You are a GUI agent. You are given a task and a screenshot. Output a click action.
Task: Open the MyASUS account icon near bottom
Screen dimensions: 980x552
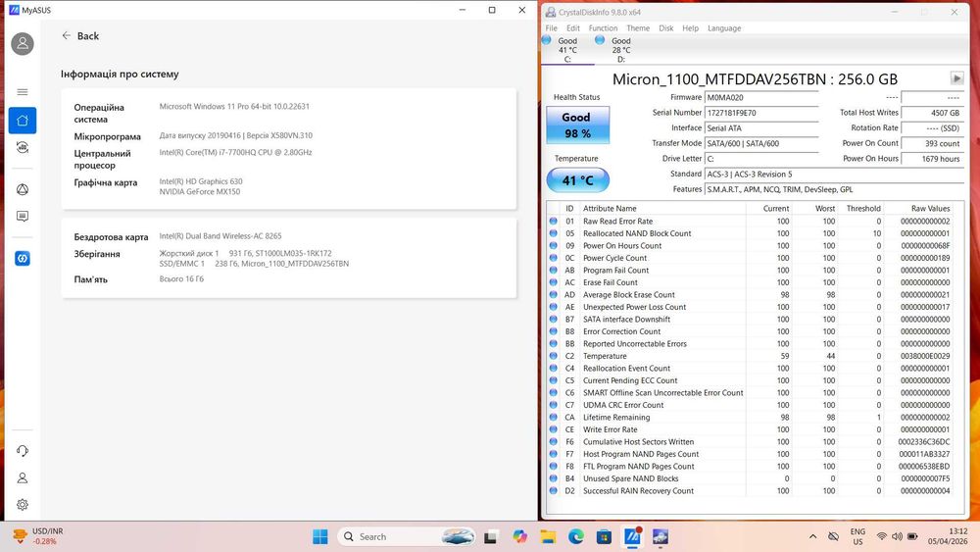click(23, 477)
